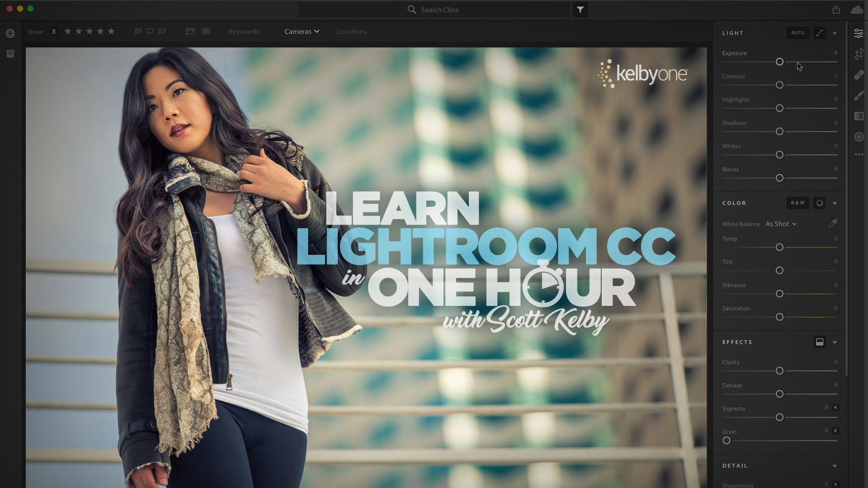Viewport: 868px width, 488px height.
Task: Convert the photo with B&W button
Action: [797, 203]
